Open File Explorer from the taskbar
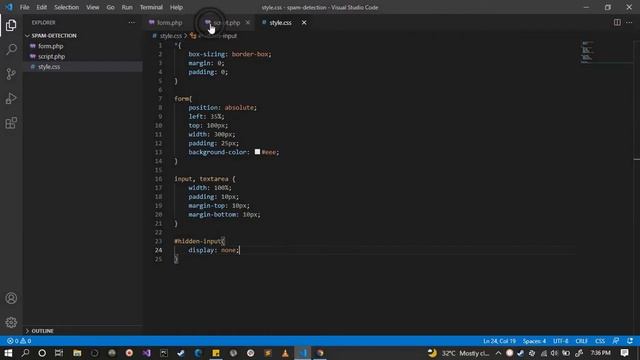 click(77, 353)
